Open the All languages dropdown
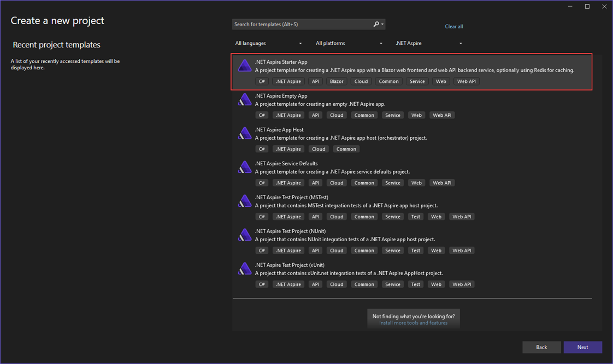 click(x=268, y=44)
